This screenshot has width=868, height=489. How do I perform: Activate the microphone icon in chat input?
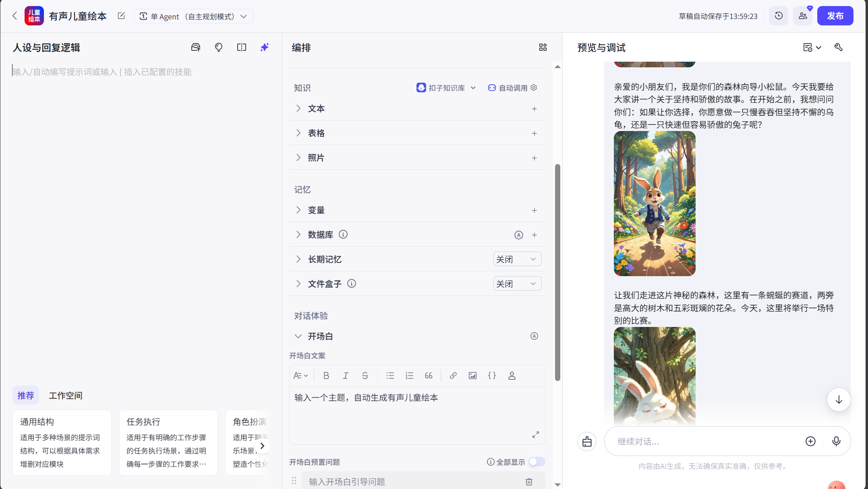(x=836, y=441)
